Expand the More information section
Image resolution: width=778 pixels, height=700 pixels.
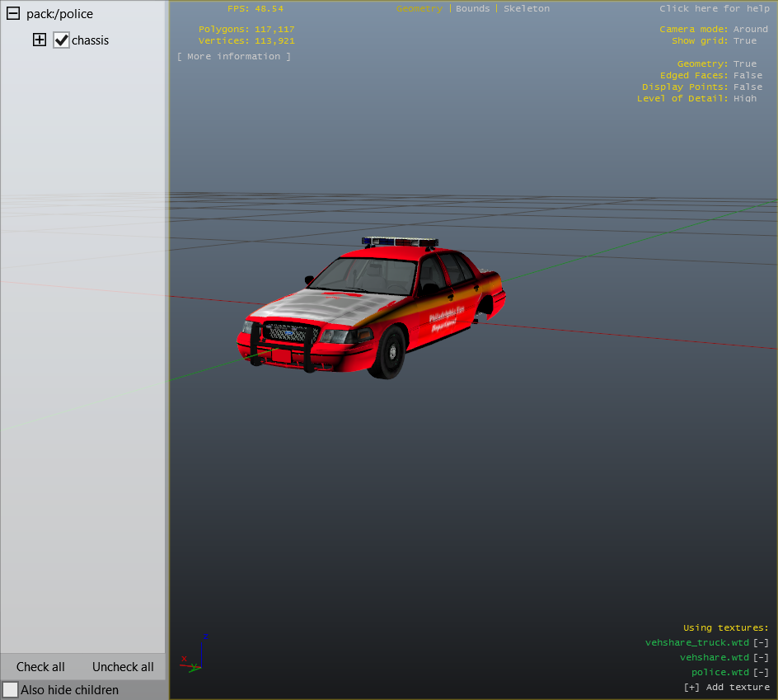[233, 57]
